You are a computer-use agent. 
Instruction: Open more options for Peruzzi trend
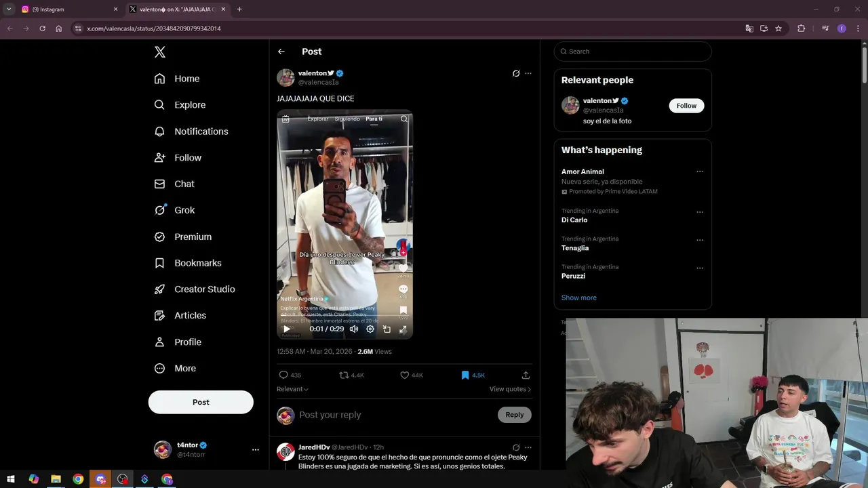pos(700,268)
